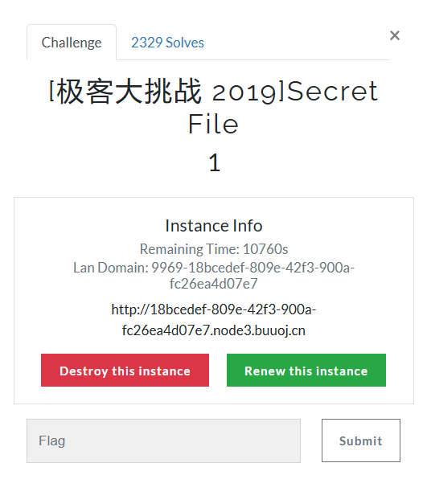Click the http://18bcedef-809e-42f3-900a- link line
The width and height of the screenshot is (427, 504).
[214, 309]
